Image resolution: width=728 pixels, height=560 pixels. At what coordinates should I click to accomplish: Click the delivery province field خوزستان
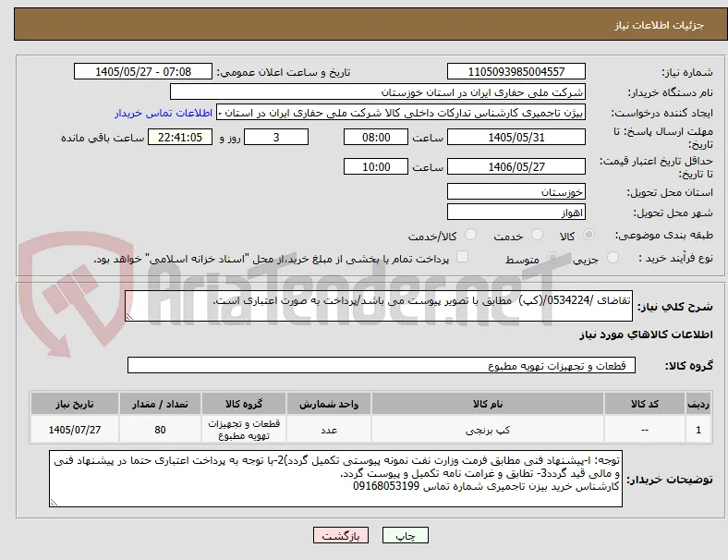[516, 192]
